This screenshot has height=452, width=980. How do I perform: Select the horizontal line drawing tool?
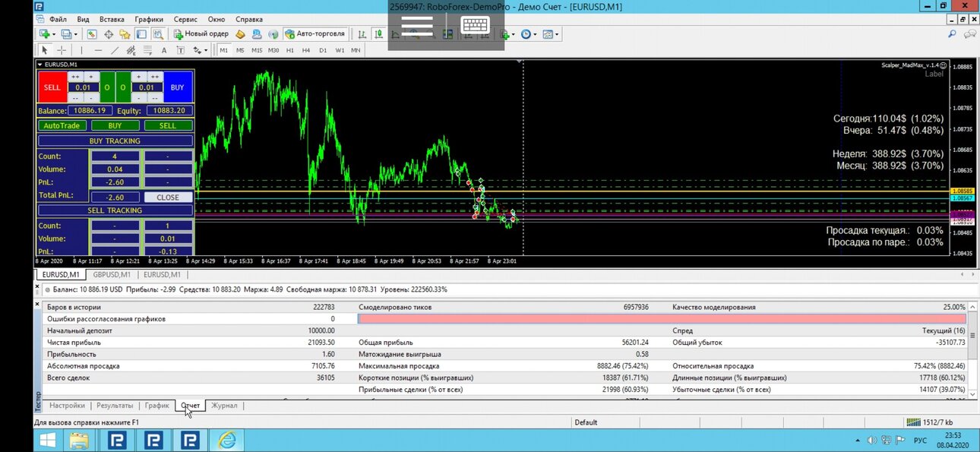click(98, 50)
